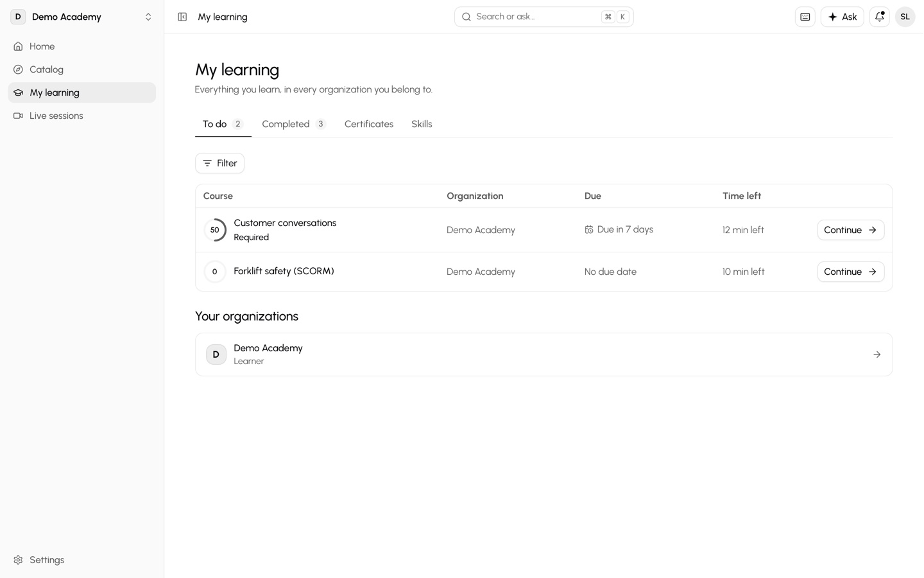The image size is (924, 578).
Task: Click the D avatar in Your organizations card
Action: (216, 355)
